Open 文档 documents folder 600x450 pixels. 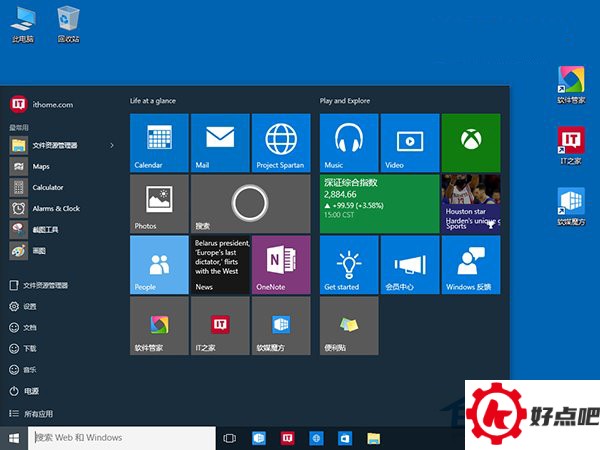pyautogui.click(x=23, y=328)
